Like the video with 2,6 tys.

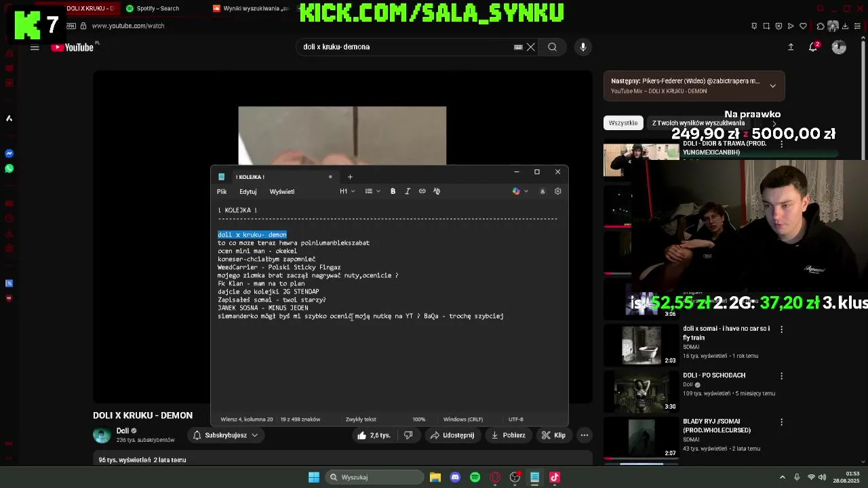click(x=374, y=435)
